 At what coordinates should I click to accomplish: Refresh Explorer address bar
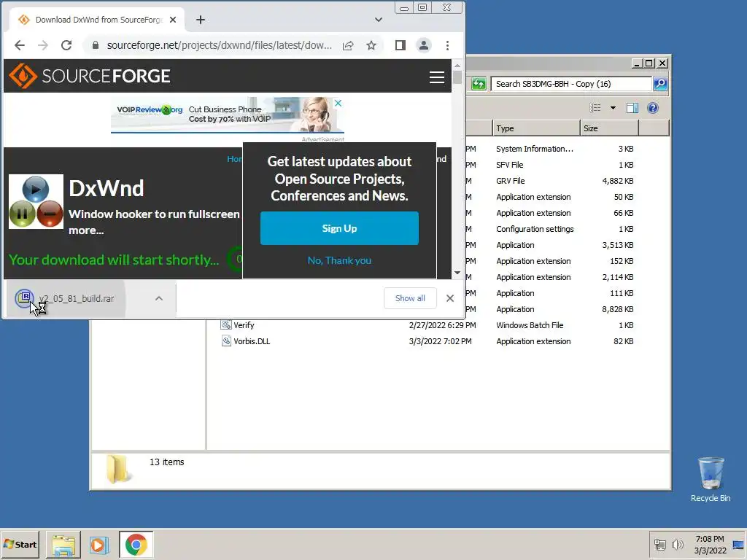point(479,84)
